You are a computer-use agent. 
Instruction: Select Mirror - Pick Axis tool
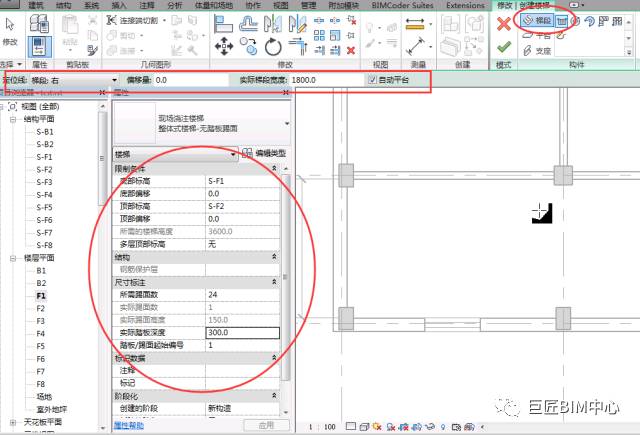pos(273,24)
